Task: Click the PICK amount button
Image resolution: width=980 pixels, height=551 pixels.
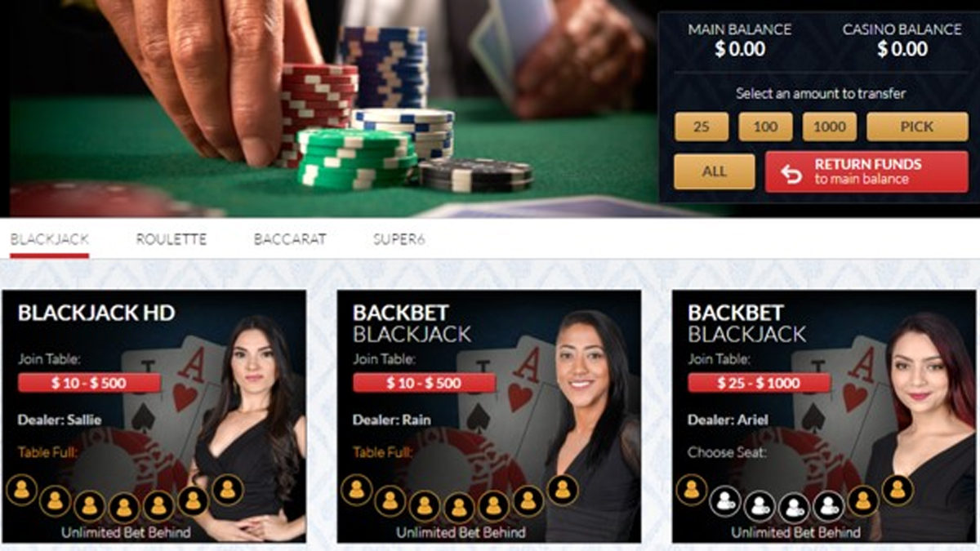Action: pyautogui.click(x=917, y=127)
